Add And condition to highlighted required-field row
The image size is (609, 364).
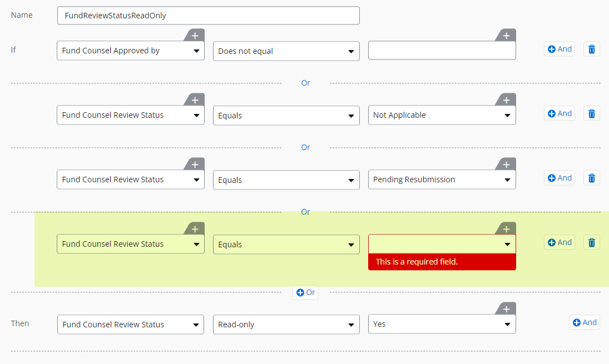(x=560, y=242)
